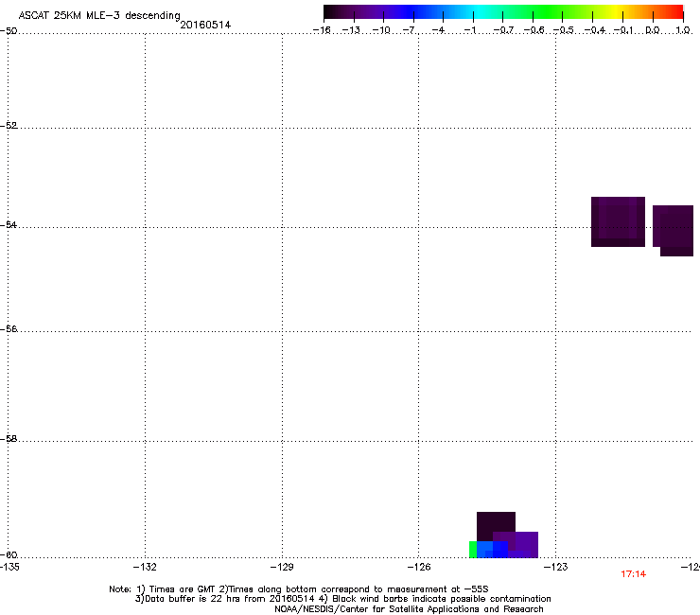Screen dimensions: 700x615
Task: Click the green data cell near -60
Action: (x=473, y=550)
